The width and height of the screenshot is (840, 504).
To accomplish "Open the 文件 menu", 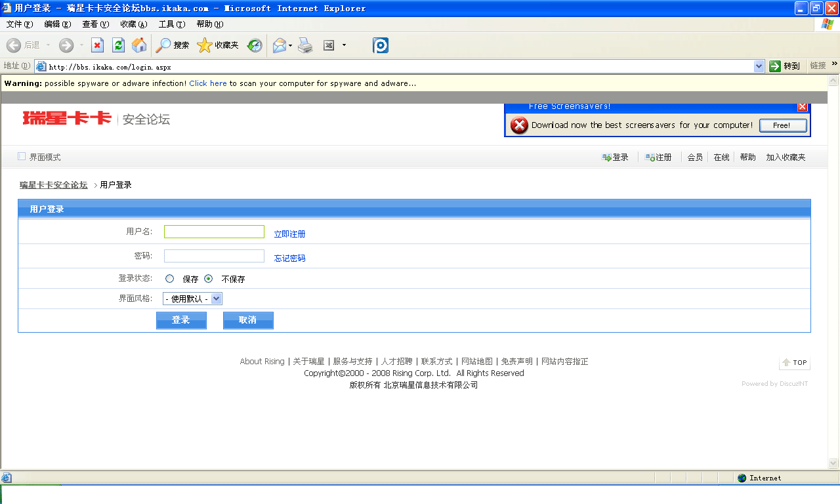I will coord(20,24).
